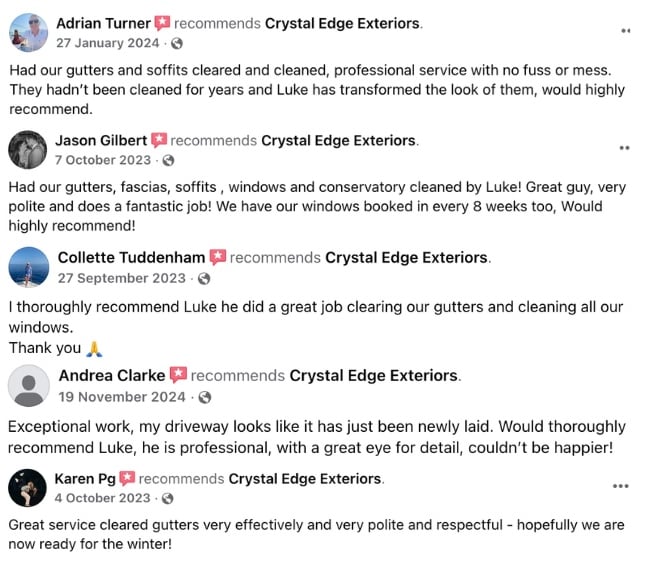Viewport: 648px width, 563px height.
Task: Open Adrian Turner's profile picture
Action: click(29, 33)
